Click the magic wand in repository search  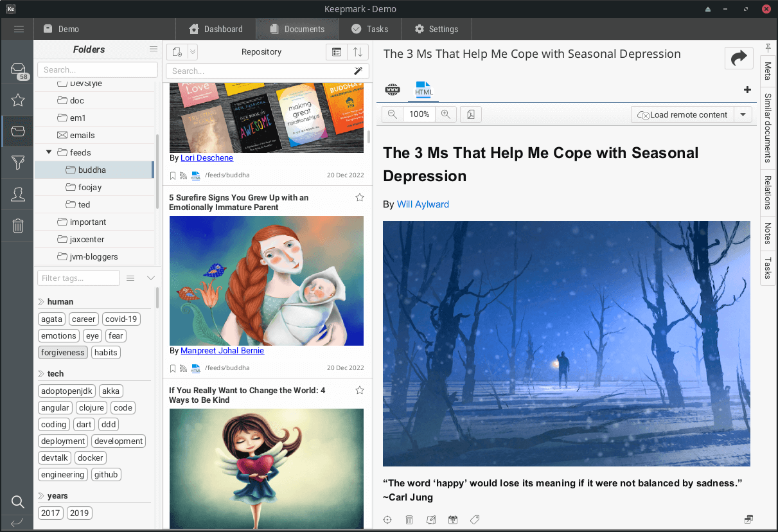[358, 71]
